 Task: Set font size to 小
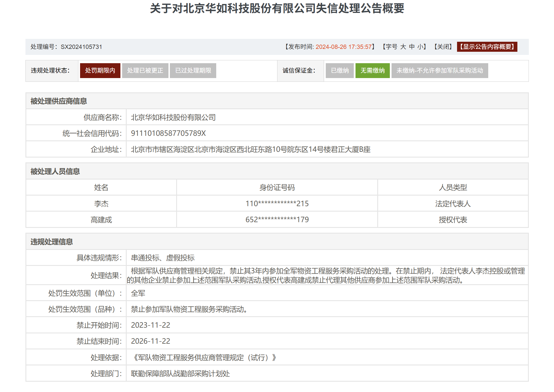420,47
